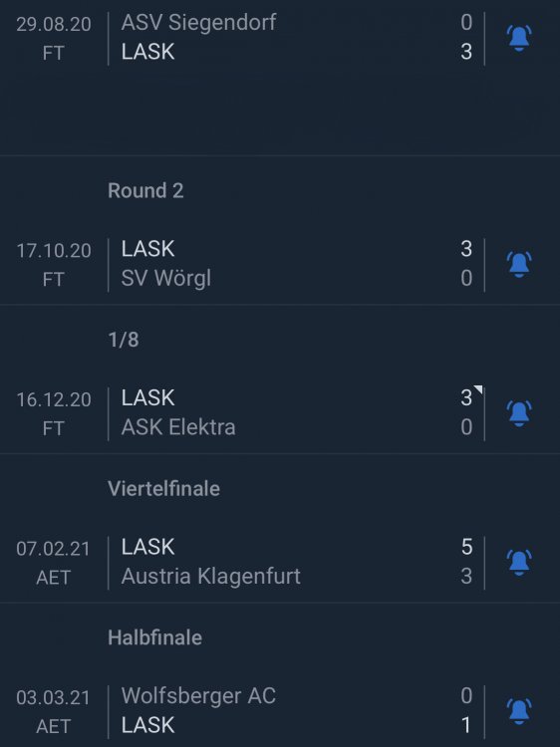Open Wolfsberger AC team entry
Screen dimensions: 560x747
[198, 695]
